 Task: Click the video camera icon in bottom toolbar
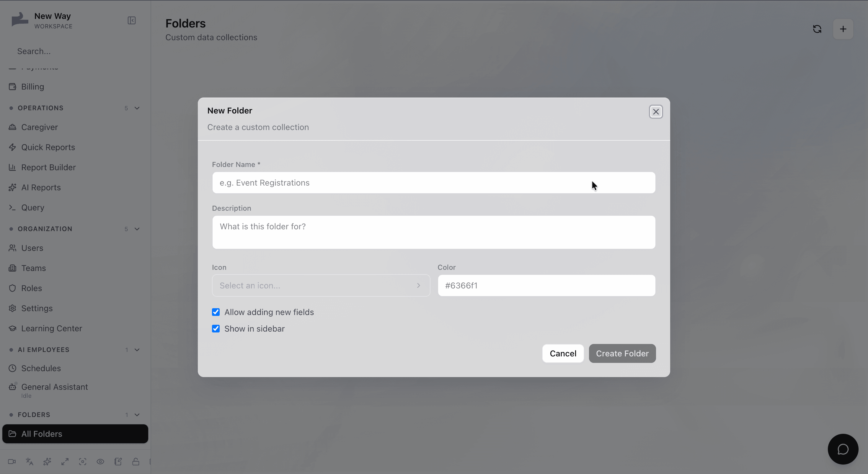(12, 462)
